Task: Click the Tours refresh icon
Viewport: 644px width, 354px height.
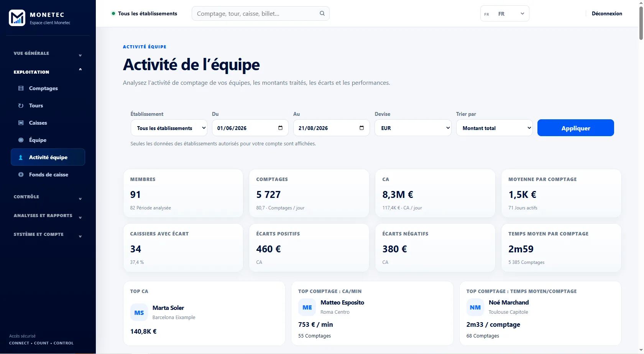Action: [21, 105]
